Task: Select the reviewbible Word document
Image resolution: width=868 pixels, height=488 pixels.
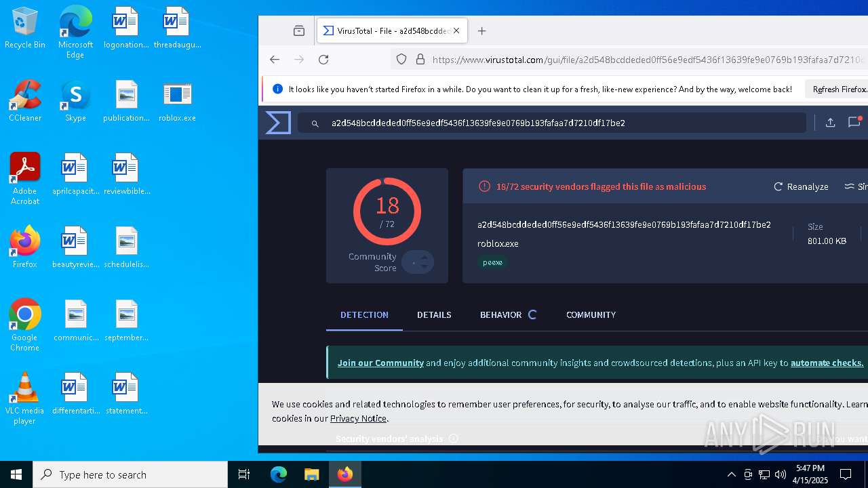Action: click(126, 174)
